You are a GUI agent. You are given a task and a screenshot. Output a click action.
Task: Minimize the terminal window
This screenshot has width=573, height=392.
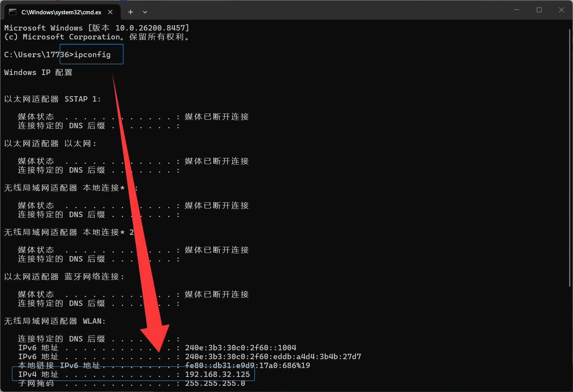(517, 10)
